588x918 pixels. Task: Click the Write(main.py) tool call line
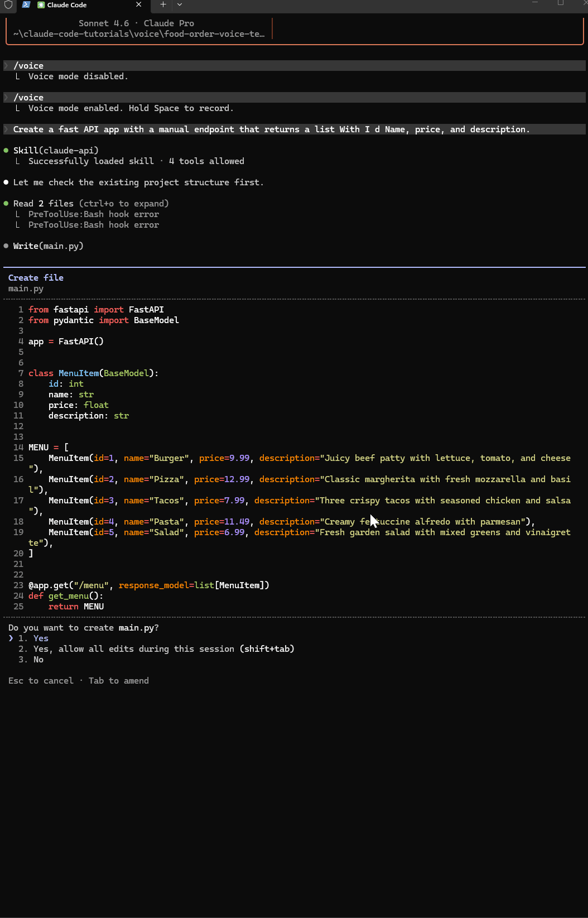click(x=48, y=246)
